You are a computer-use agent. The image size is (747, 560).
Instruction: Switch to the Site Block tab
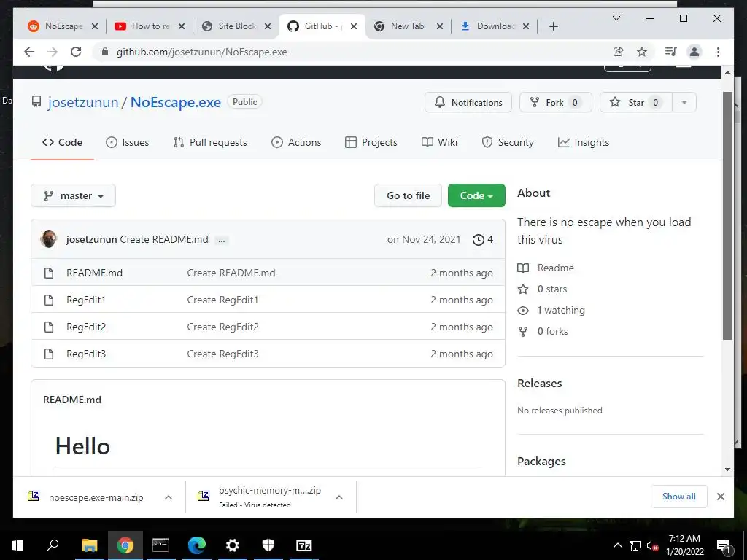tap(237, 26)
